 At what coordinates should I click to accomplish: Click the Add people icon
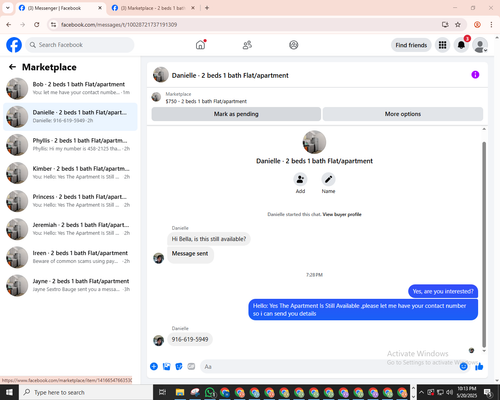click(300, 179)
